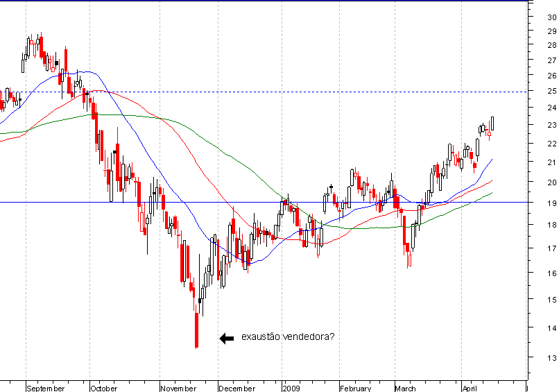
Task: Click the last white candle in April
Action: pos(492,123)
